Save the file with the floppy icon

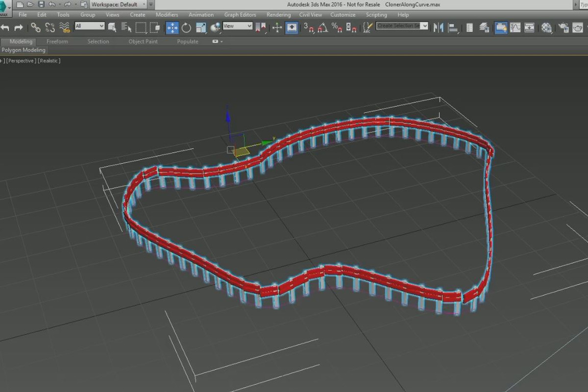(41, 4)
